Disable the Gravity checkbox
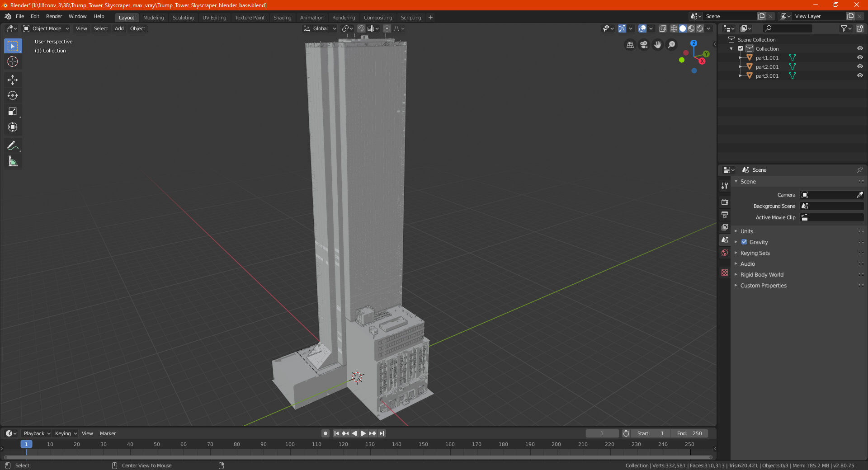This screenshot has width=868, height=470. (x=744, y=242)
